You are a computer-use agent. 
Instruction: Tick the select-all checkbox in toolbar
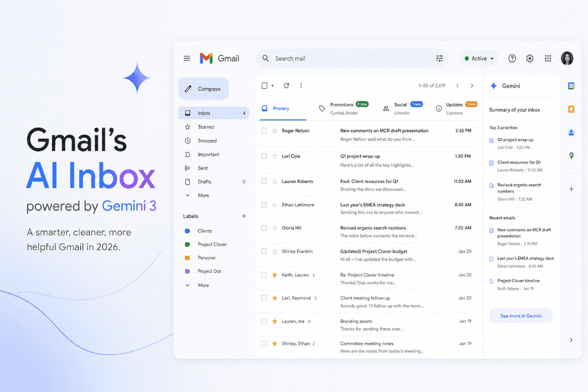(264, 85)
